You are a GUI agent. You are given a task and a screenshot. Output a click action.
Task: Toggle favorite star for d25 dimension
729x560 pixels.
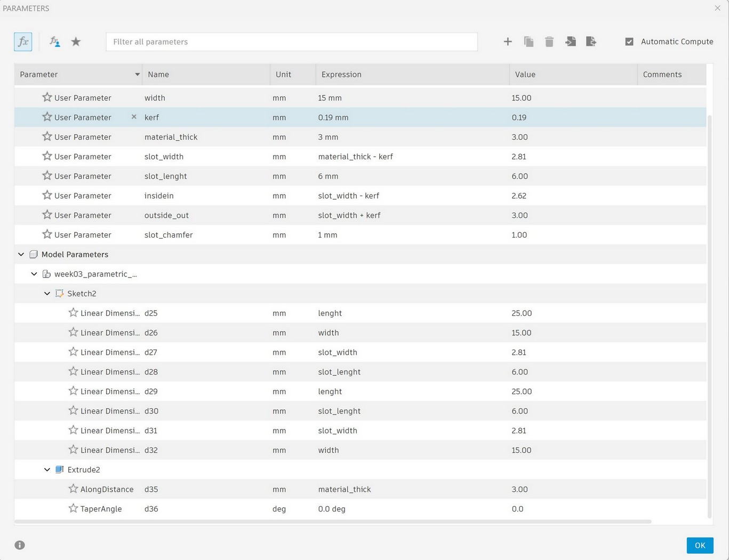click(x=73, y=313)
